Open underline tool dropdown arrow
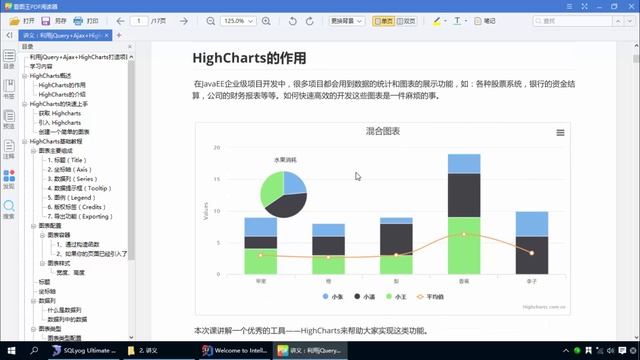Viewport: 640px width, 360px height. pos(466,21)
